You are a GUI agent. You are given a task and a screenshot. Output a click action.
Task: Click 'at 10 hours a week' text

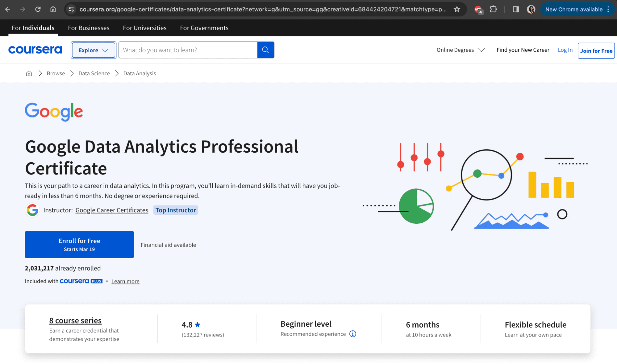pyautogui.click(x=428, y=335)
